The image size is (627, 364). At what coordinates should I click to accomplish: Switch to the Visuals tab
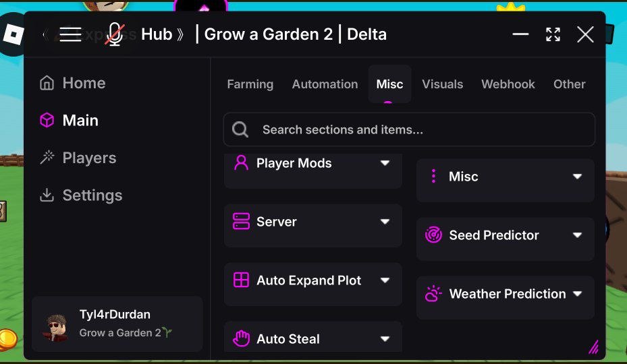point(443,84)
